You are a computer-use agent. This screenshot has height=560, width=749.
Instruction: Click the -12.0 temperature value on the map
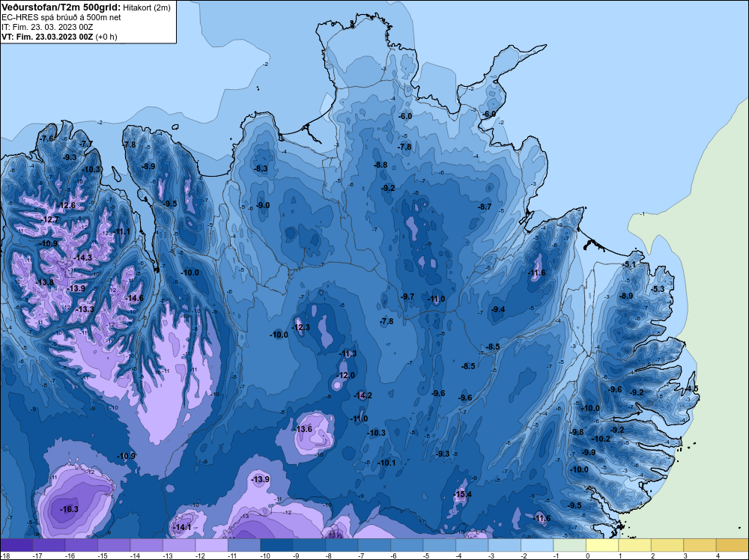(345, 375)
